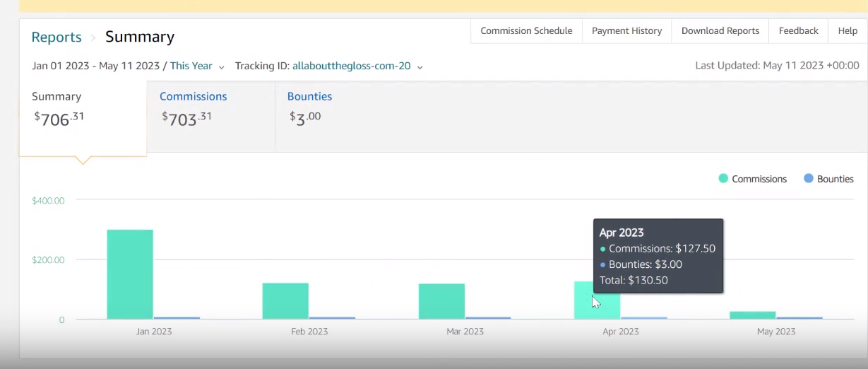868x369 pixels.
Task: Click the chevron beside This Year
Action: click(221, 67)
